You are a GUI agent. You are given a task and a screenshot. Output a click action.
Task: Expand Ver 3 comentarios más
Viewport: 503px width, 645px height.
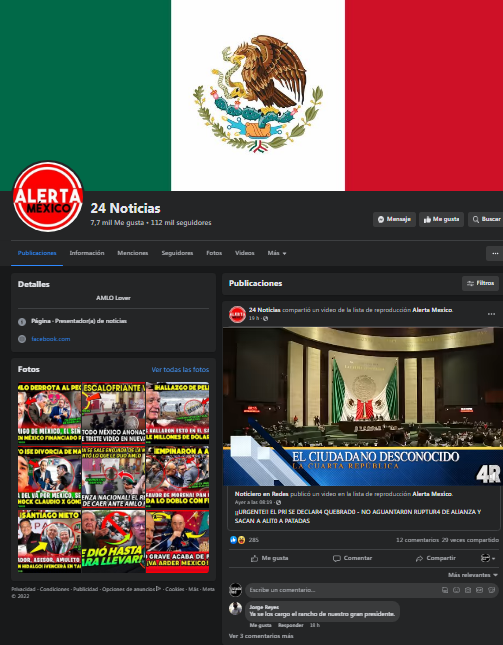261,636
